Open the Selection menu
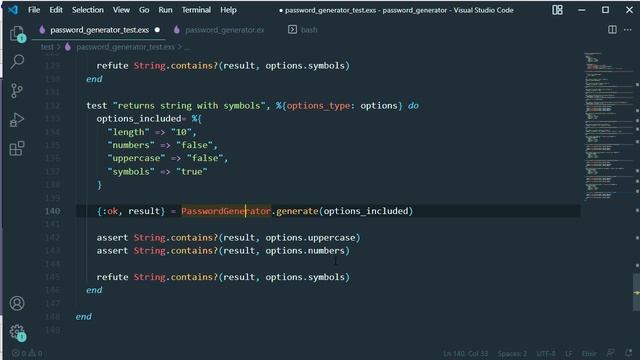This screenshot has height=360, width=640. [x=88, y=10]
